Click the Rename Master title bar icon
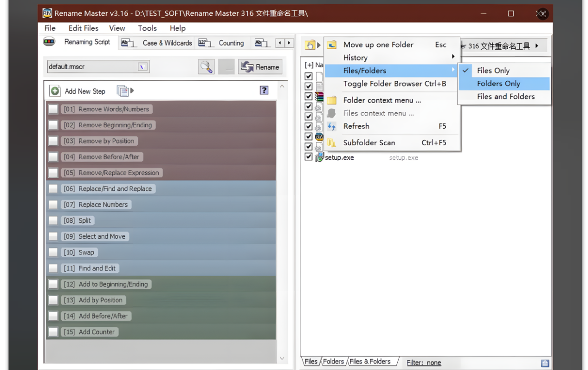This screenshot has height=370, width=588. [x=47, y=13]
